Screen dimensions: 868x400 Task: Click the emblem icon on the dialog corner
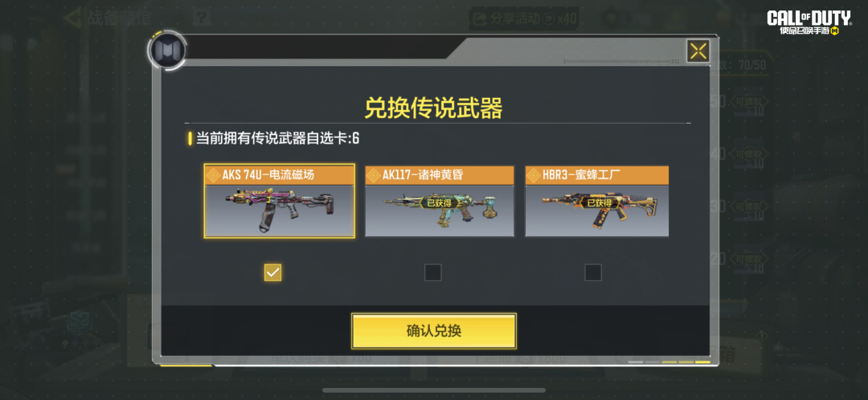[166, 51]
